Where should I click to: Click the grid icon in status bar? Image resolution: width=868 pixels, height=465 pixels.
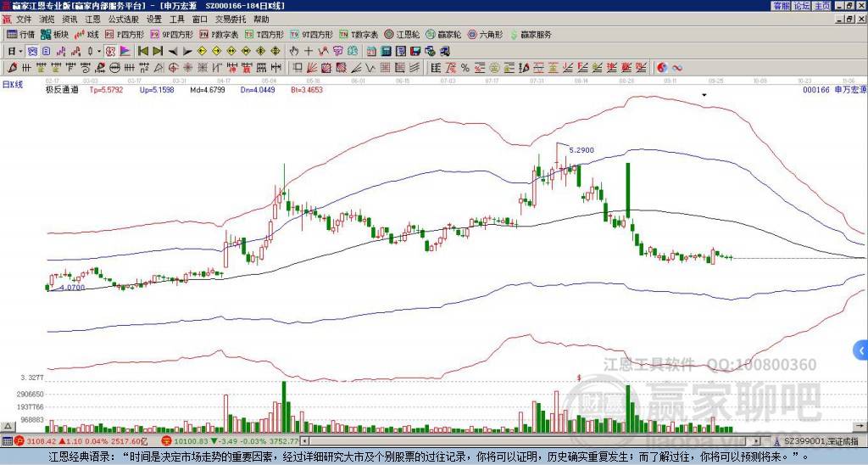[x=7, y=441]
